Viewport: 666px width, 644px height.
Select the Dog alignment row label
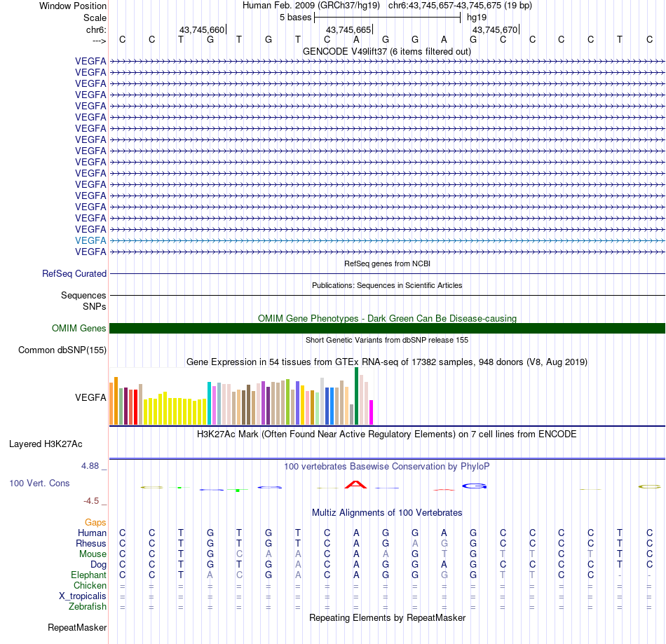coord(99,565)
